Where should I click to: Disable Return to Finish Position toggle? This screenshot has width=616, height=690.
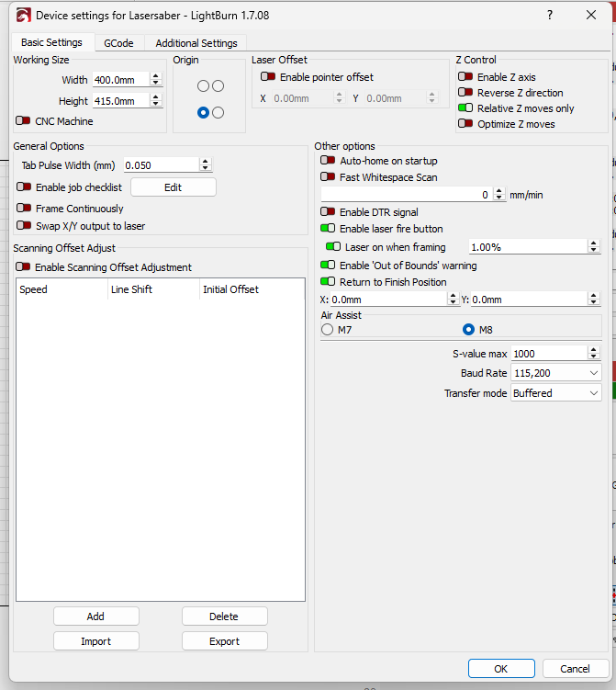click(x=328, y=282)
